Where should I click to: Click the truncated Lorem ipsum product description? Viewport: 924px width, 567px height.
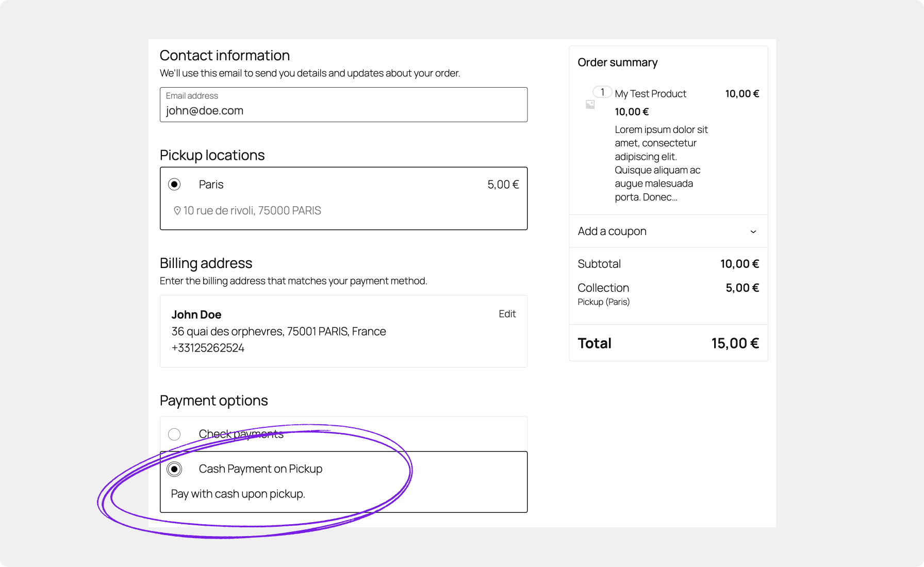point(662,163)
